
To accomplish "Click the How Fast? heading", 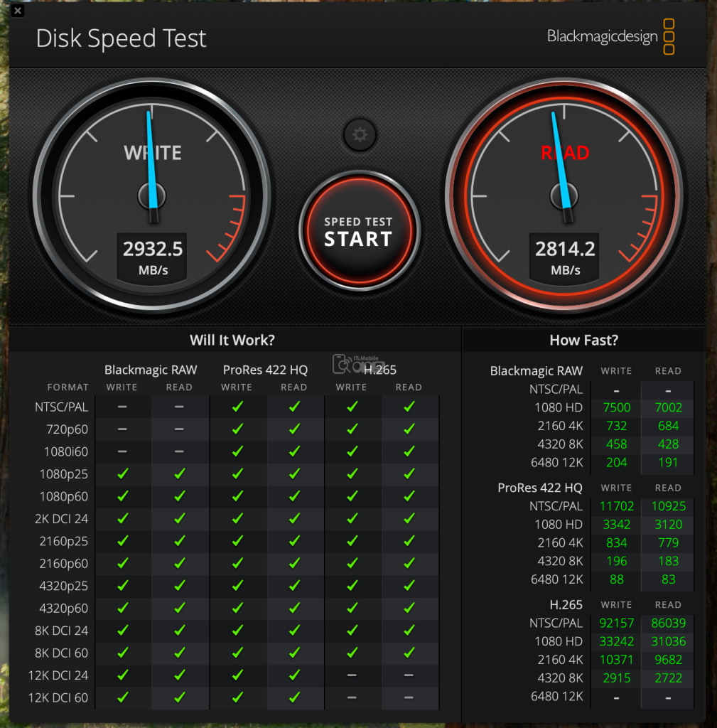I will pyautogui.click(x=584, y=341).
